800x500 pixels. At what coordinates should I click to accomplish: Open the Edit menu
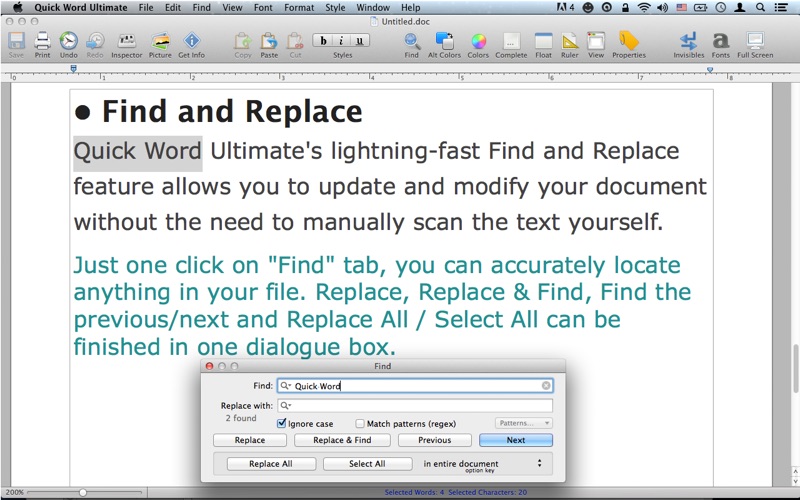coord(172,7)
